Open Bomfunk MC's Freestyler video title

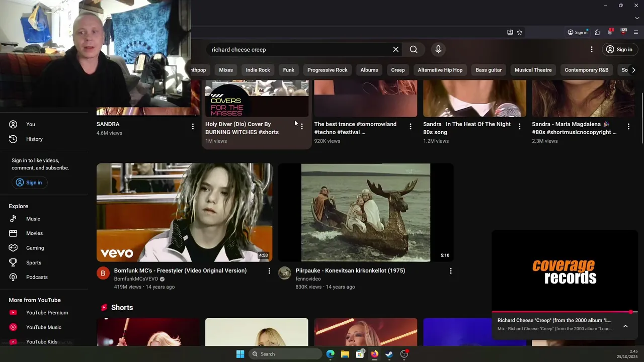coord(180,270)
